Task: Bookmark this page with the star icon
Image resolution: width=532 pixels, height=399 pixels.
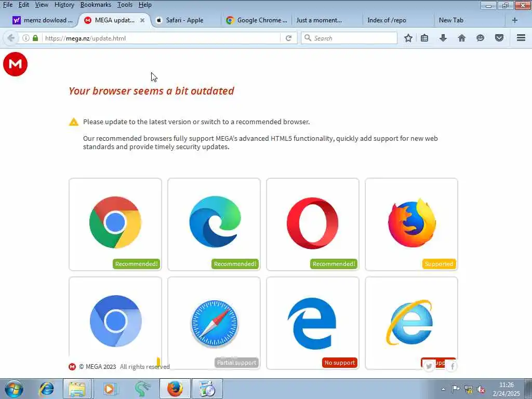Action: [408, 38]
